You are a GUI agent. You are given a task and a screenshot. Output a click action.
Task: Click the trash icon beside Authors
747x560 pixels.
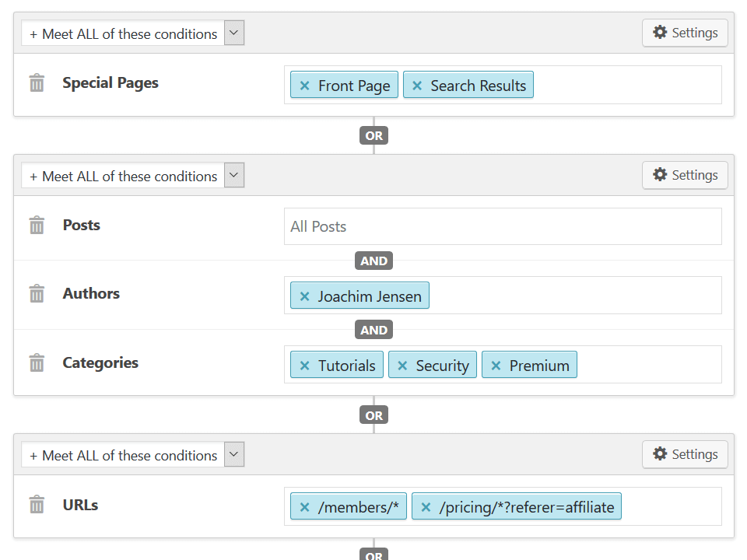pyautogui.click(x=37, y=293)
